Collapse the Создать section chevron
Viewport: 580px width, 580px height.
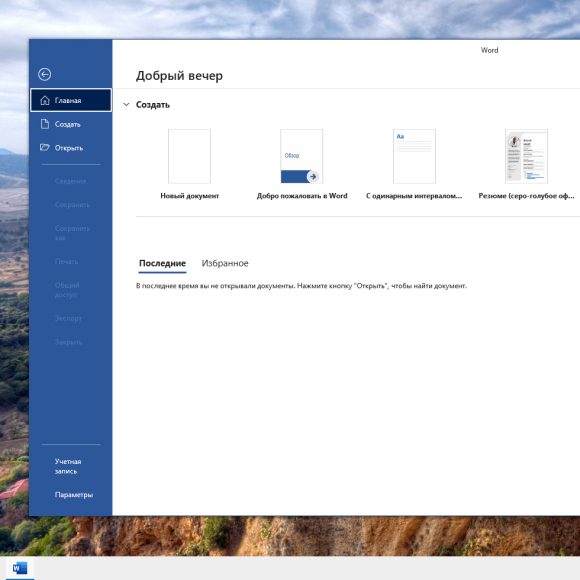coord(126,105)
